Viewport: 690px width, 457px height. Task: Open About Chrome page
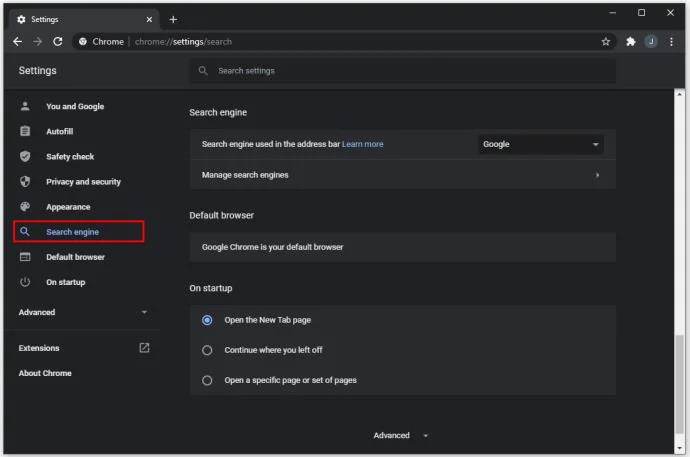(45, 373)
